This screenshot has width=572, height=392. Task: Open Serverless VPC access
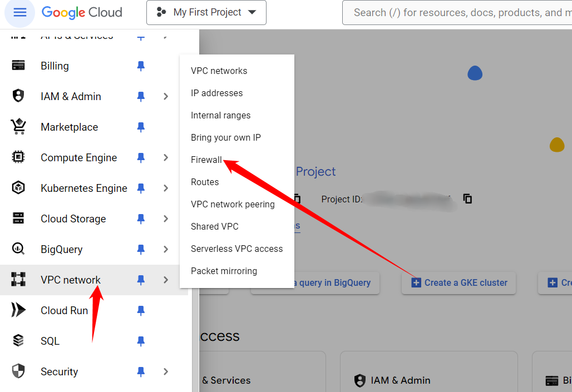(x=236, y=249)
